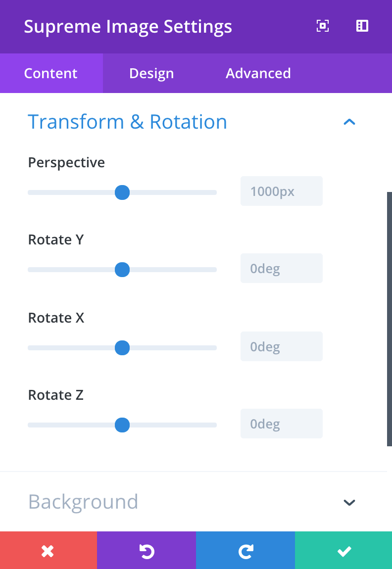Focus the Rotate Z degree input field
392x569 pixels.
click(281, 424)
